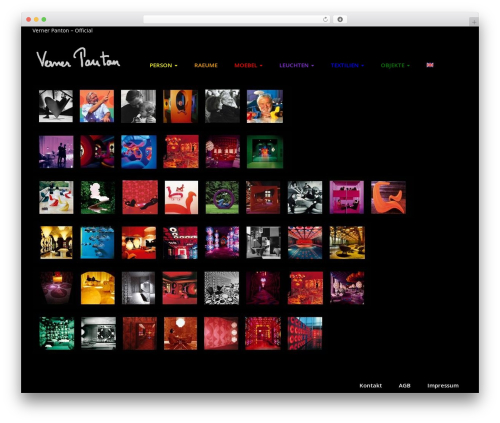Open the red wavy wall with lamps thumbnail
The height and width of the screenshot is (423, 500).
[x=221, y=333]
